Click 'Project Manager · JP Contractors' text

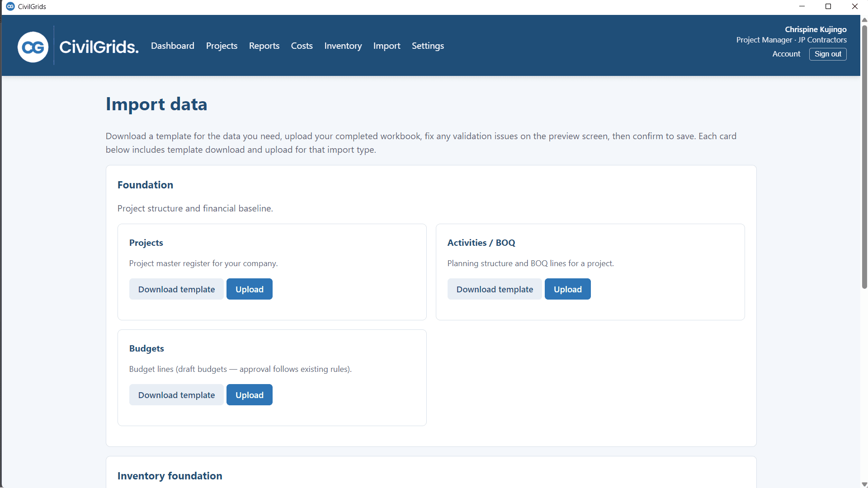(x=791, y=40)
